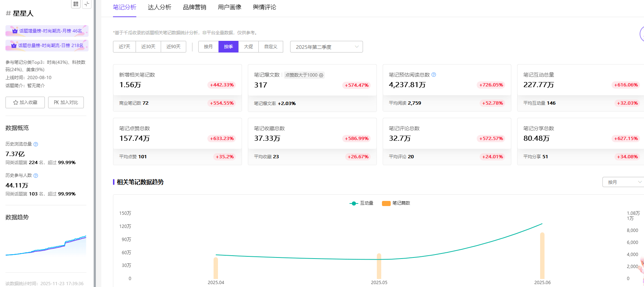The width and height of the screenshot is (644, 287).
Task: Open the 2025年第二季度 quarter dropdown
Action: (x=326, y=47)
